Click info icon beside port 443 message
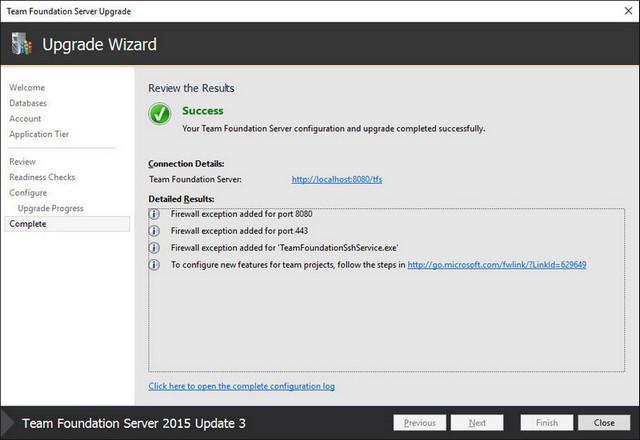Screen dimensions: 640x440 [x=154, y=231]
